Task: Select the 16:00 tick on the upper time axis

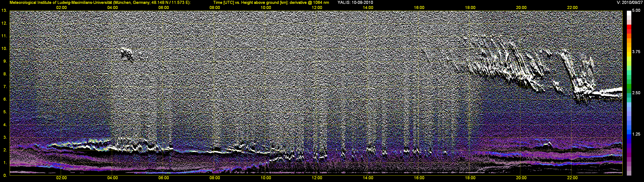Action: [x=419, y=7]
